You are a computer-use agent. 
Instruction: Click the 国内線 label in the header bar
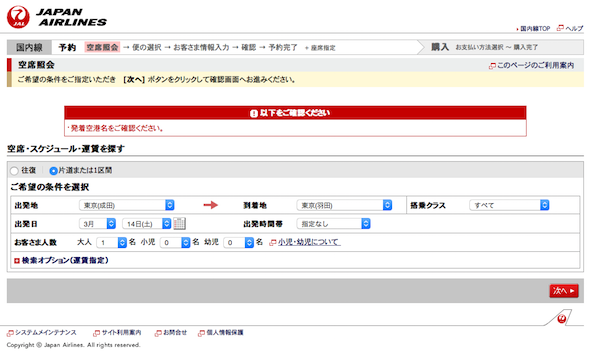click(29, 47)
